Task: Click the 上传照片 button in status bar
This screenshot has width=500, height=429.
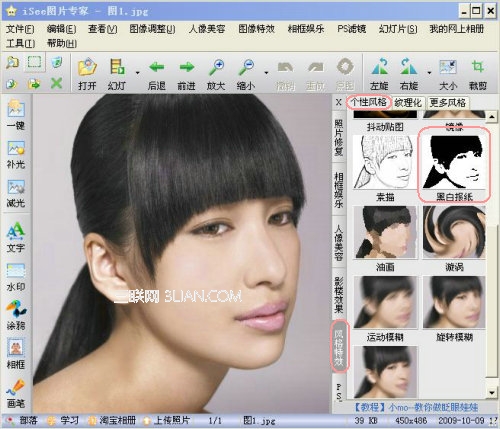Action: pyautogui.click(x=166, y=420)
